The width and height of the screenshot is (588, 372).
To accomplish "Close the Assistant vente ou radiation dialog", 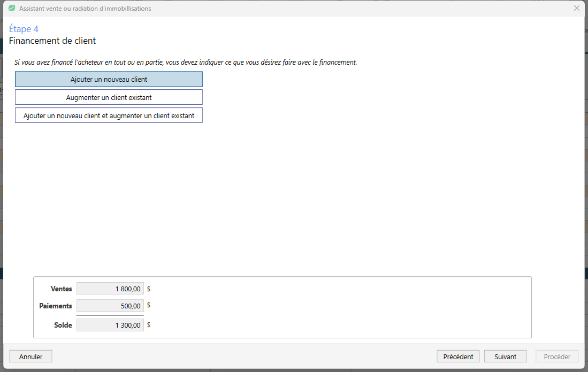I will 576,8.
